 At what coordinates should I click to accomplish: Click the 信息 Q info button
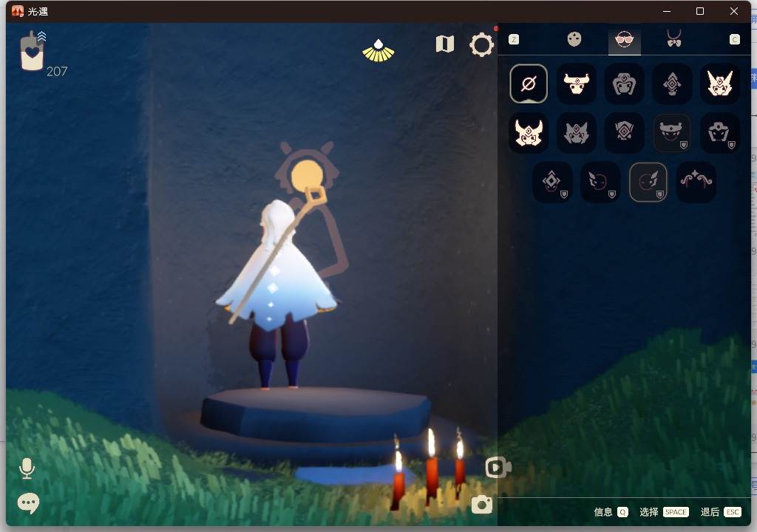click(x=611, y=512)
